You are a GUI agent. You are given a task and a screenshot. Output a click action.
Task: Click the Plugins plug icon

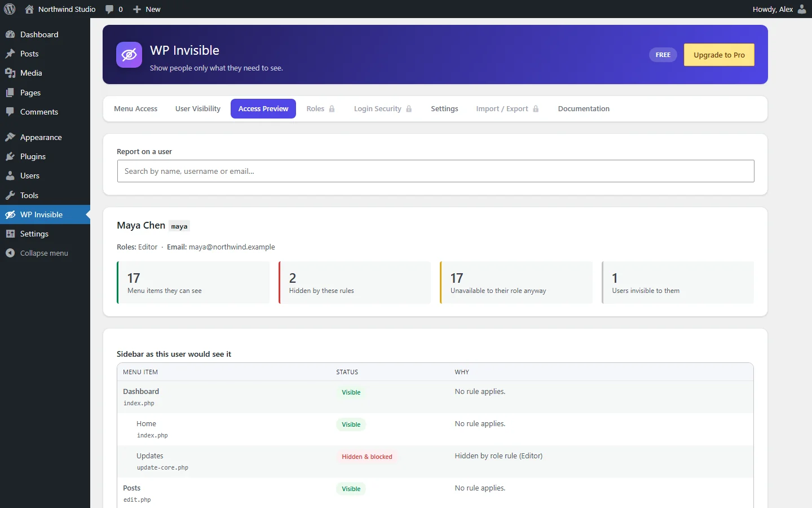coord(10,156)
